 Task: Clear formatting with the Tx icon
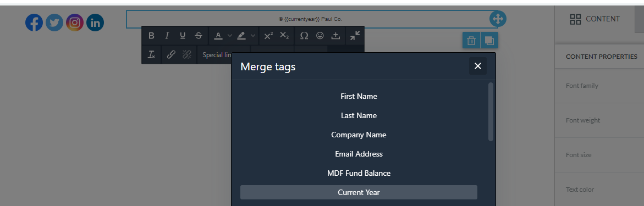(x=151, y=54)
